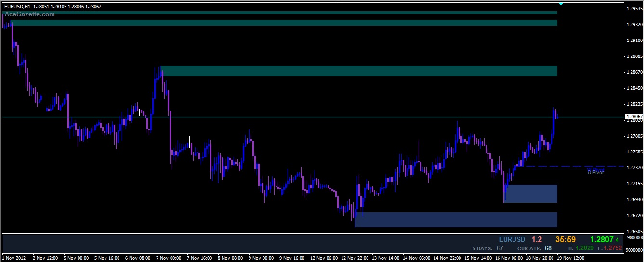Select the teal supply zone near 1.28670
The height and width of the screenshot is (262, 644).
point(359,71)
